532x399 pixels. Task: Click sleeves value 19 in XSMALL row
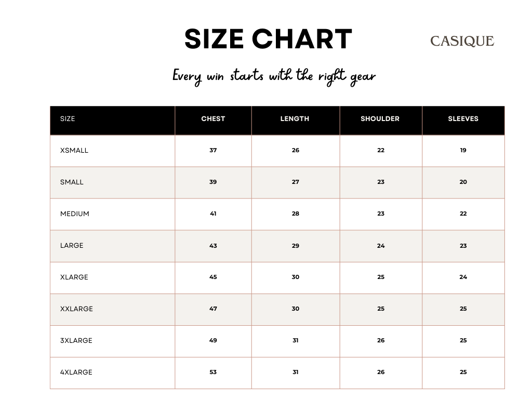(x=463, y=151)
